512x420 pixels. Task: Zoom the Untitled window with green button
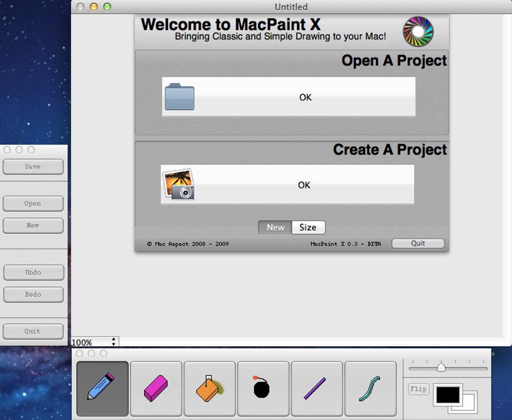[x=107, y=7]
